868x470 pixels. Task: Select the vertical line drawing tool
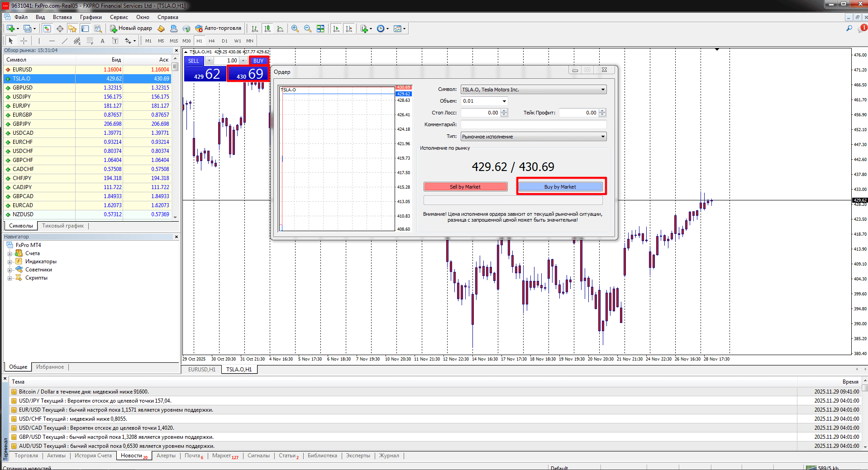click(x=39, y=41)
